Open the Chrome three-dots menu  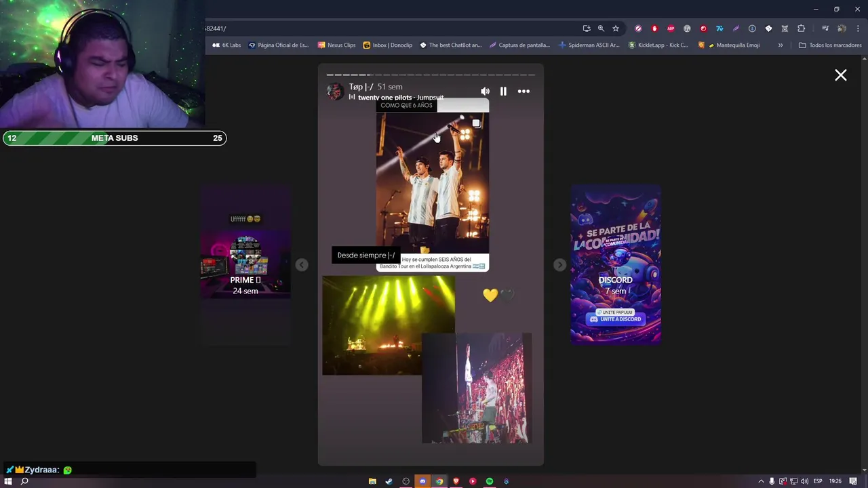858,28
